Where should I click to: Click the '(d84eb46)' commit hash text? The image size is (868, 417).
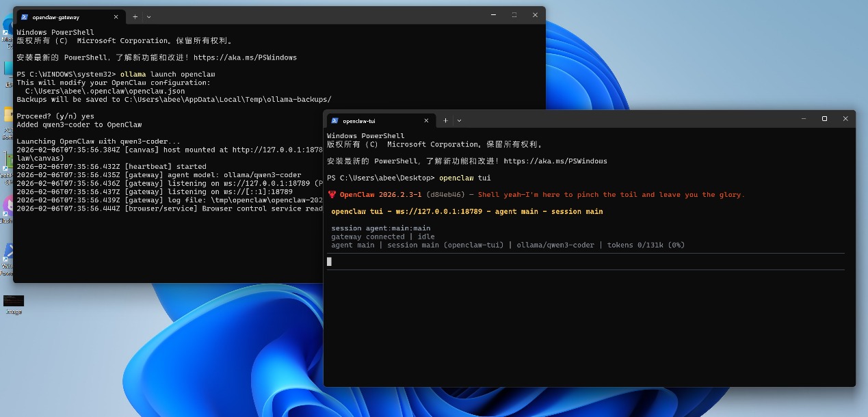[445, 195]
